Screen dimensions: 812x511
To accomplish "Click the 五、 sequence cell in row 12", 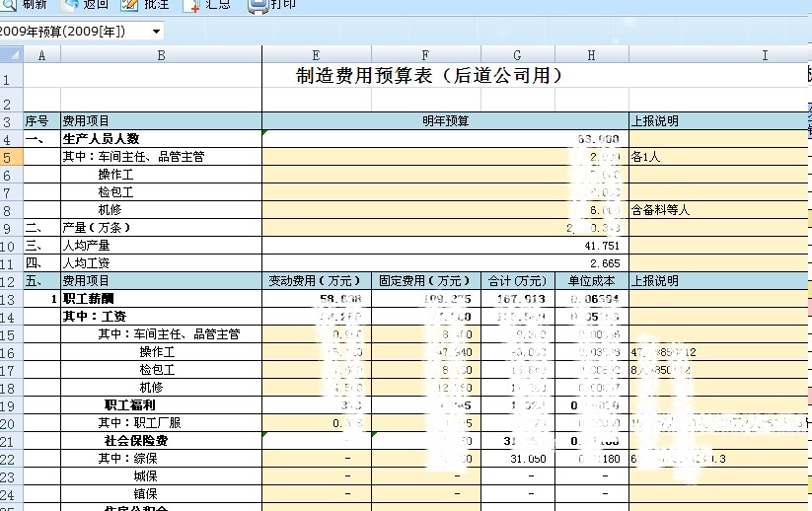I will tap(42, 280).
